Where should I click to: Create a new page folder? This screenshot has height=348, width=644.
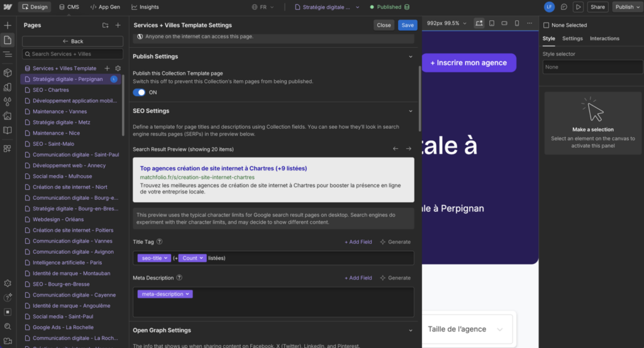tap(106, 25)
